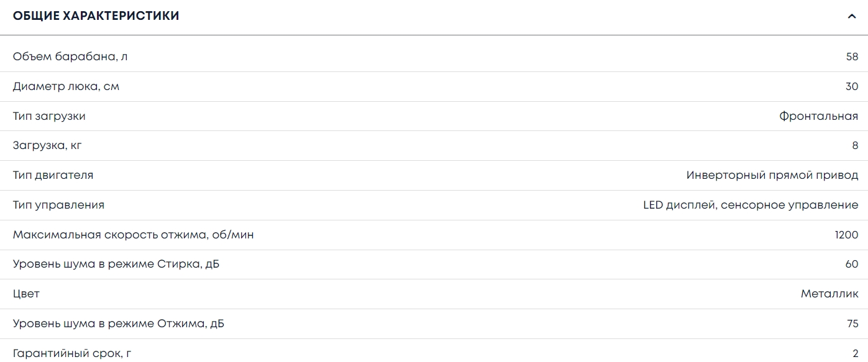The image size is (868, 362).
Task: Select the Инверторный прямой привод value
Action: coord(772,175)
